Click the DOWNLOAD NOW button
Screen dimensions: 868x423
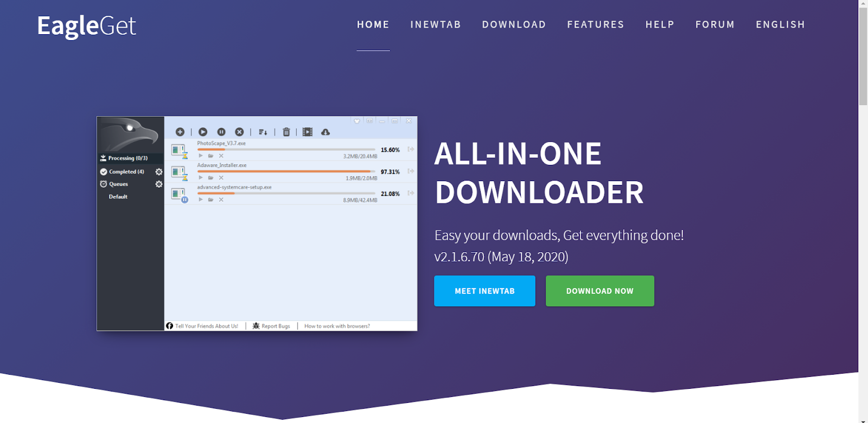click(600, 291)
